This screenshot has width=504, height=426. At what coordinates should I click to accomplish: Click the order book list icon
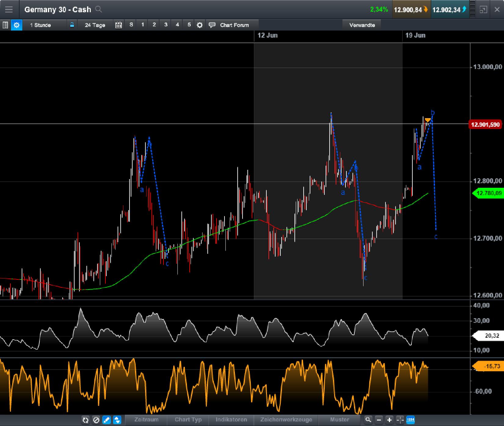coord(5,25)
